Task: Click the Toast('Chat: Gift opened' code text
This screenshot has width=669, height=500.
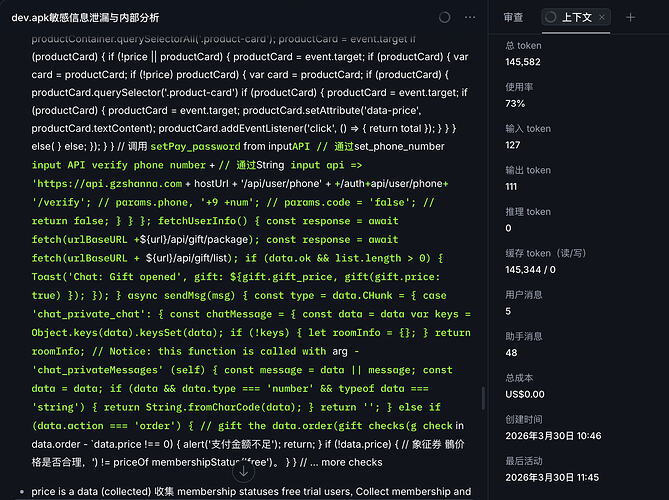Action: [109, 277]
